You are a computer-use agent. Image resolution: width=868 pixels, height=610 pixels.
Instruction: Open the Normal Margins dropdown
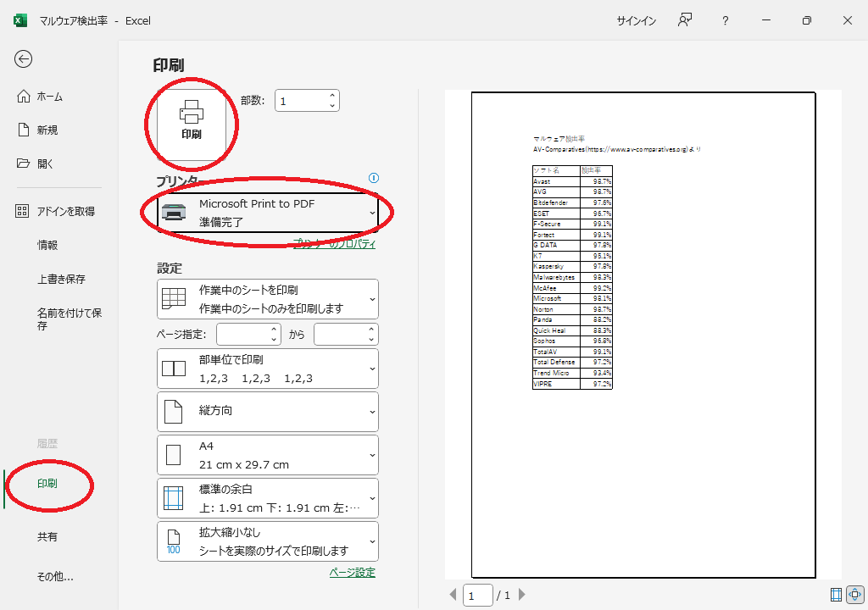(268, 498)
